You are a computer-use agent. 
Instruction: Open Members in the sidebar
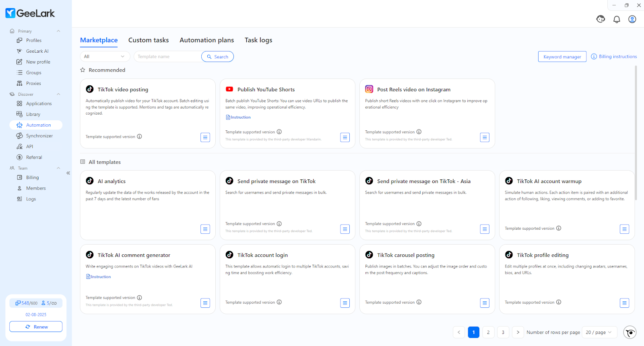(x=36, y=188)
